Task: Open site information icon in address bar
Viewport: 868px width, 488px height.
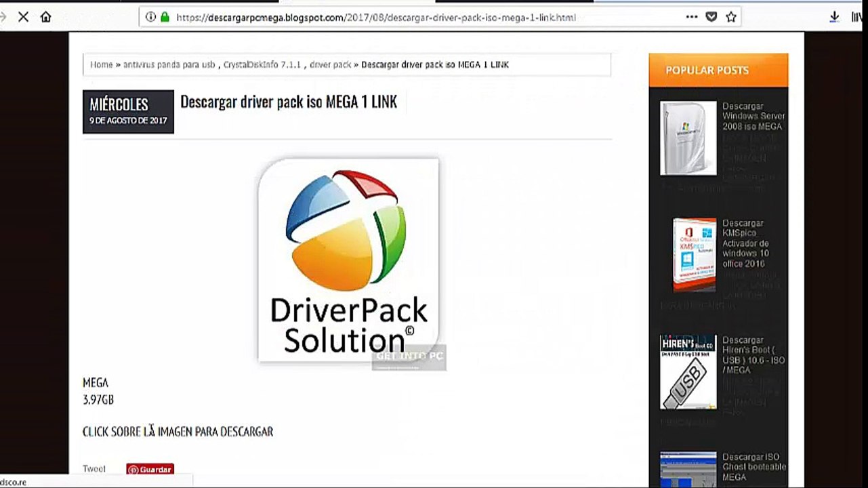Action: click(x=150, y=17)
